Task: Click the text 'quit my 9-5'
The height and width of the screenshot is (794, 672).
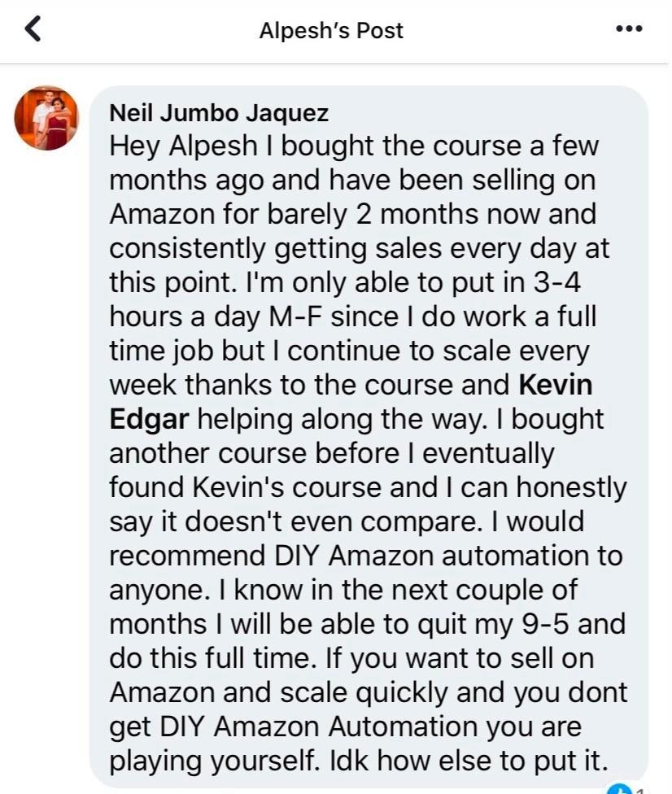Action: point(493,624)
